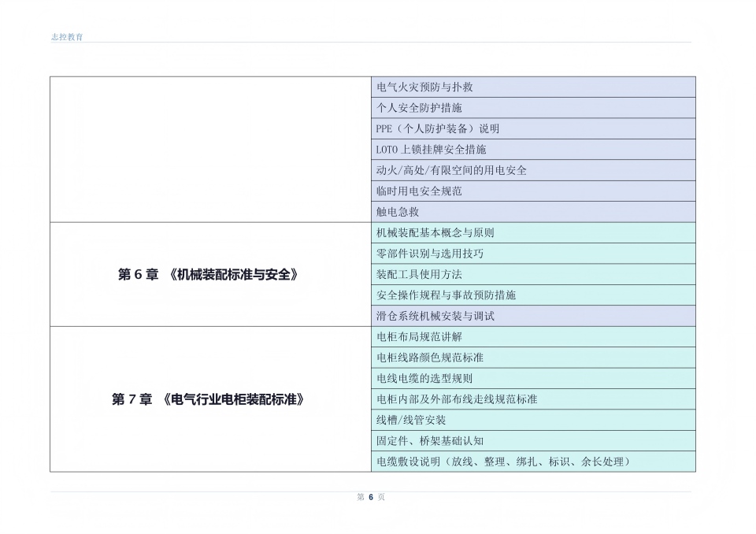The image size is (756, 534).
Task: Click the LOTO 上锁挂牌安全措施 cell
Action: coord(533,150)
